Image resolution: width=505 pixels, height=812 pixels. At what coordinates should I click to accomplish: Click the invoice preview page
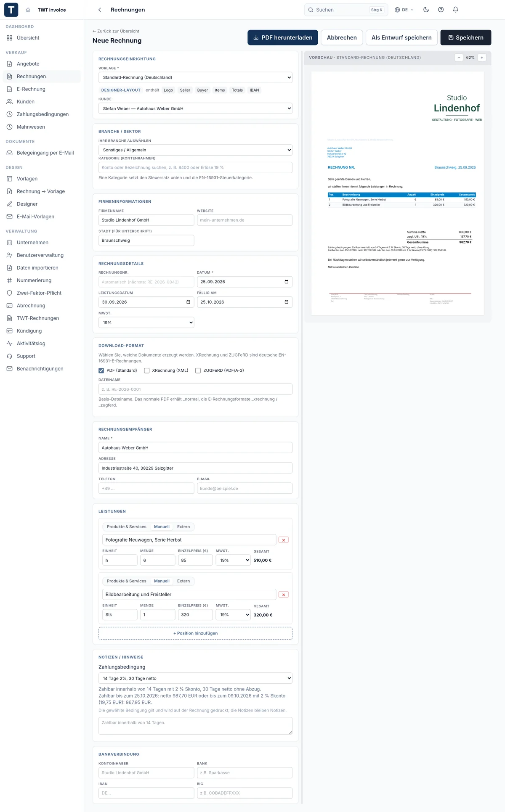[x=398, y=193]
